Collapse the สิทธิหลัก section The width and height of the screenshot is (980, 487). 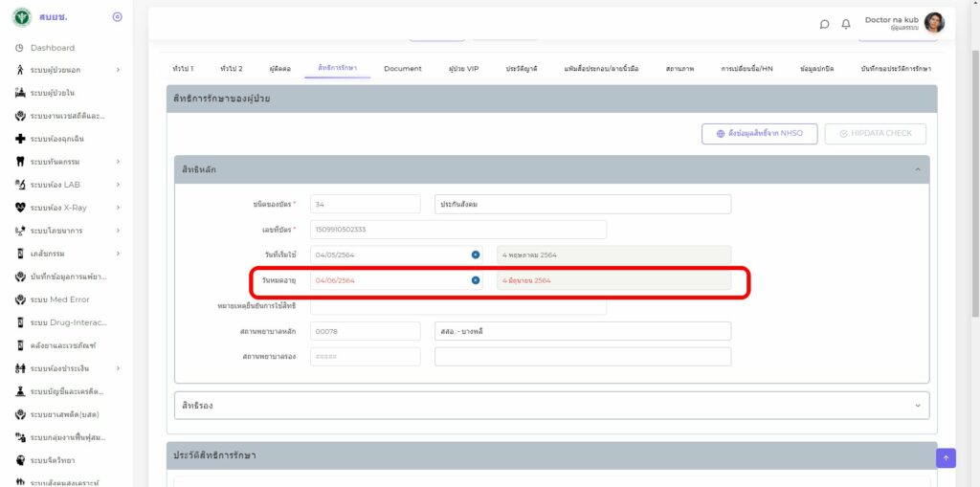[x=918, y=169]
